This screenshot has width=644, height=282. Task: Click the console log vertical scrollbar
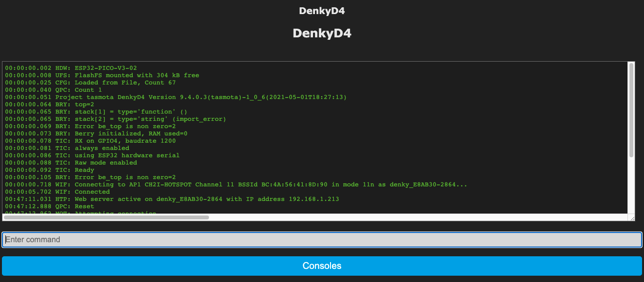pyautogui.click(x=631, y=110)
